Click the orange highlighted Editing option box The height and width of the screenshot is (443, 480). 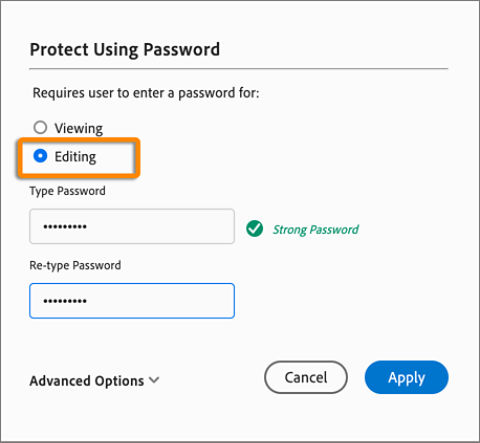click(x=79, y=157)
